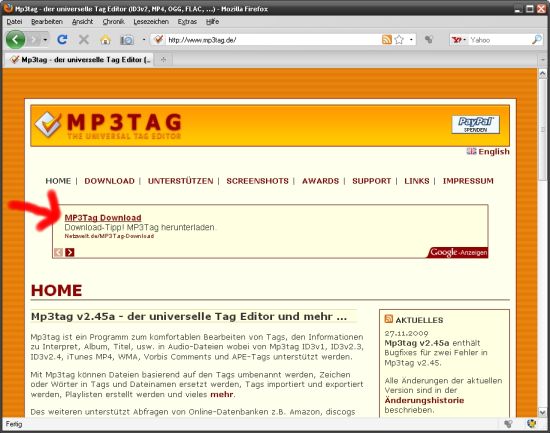Screen dimensions: 550x433
Task: Open the UNTERSTÜTZEN navigation link
Action: (x=181, y=181)
